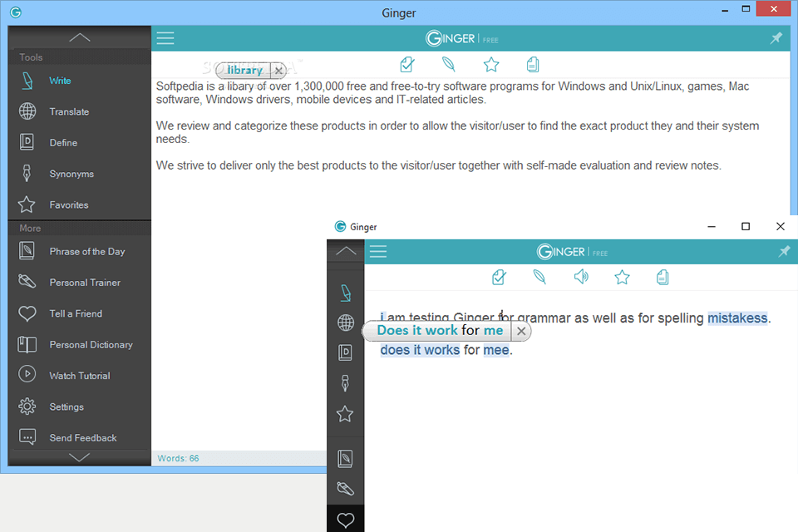
Task: Click the text-to-speech speaker icon
Action: click(581, 277)
